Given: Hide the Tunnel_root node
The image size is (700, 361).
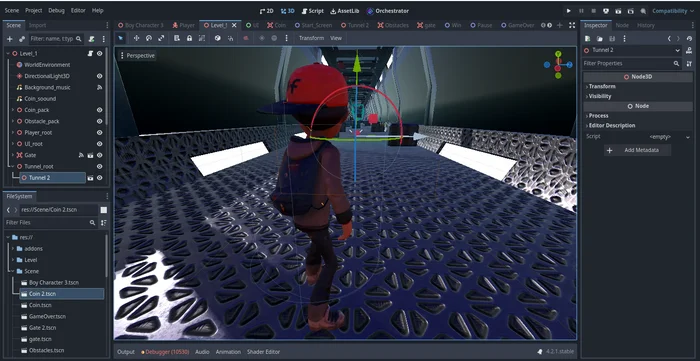Looking at the screenshot, I should point(100,166).
